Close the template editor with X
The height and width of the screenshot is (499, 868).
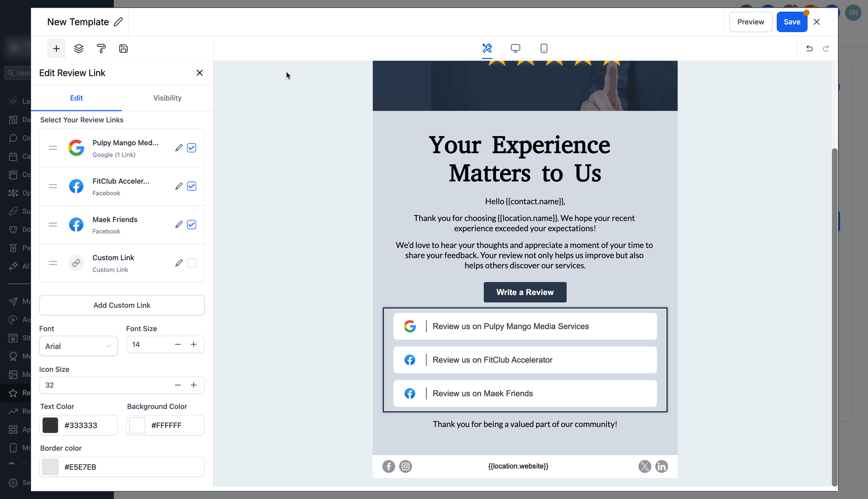coord(817,22)
